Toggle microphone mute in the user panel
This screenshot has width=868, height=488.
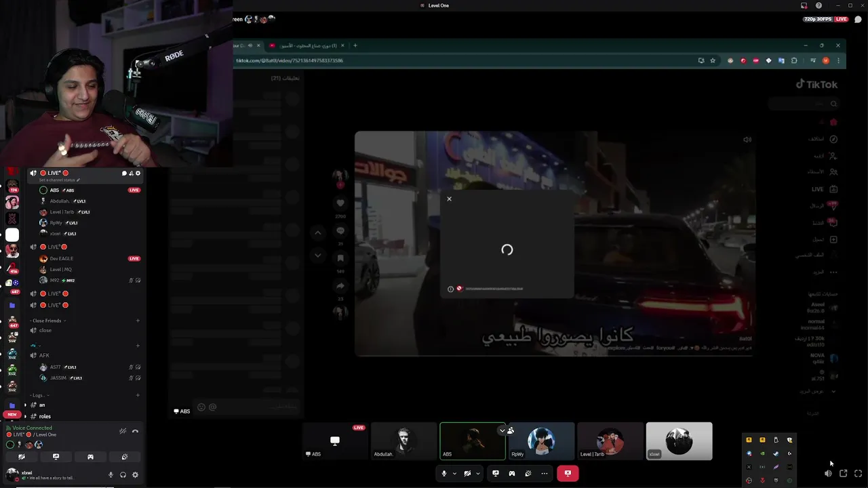[111, 475]
